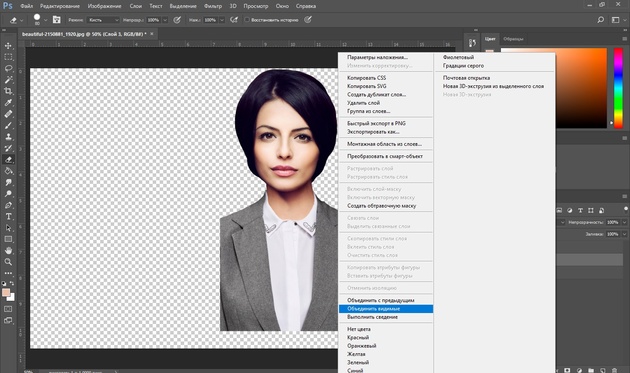This screenshot has width=630, height=373.
Task: Click the Непрозр. 100% opacity field
Action: point(153,20)
